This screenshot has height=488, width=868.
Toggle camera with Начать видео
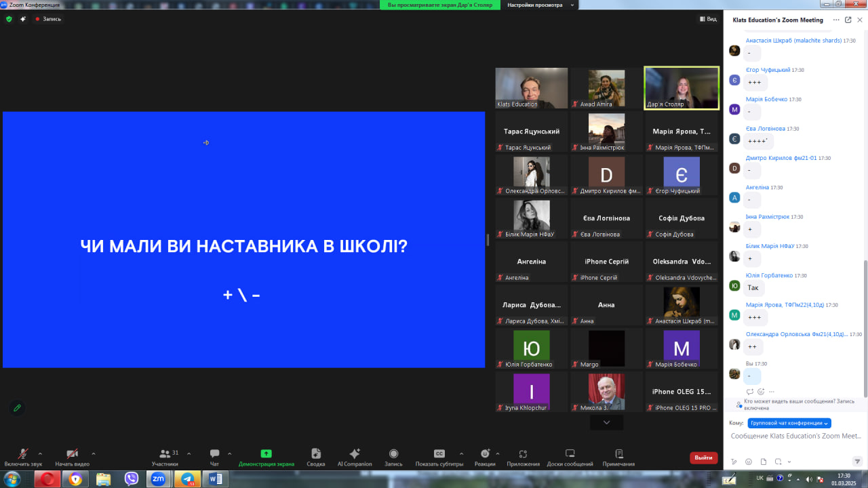point(72,457)
